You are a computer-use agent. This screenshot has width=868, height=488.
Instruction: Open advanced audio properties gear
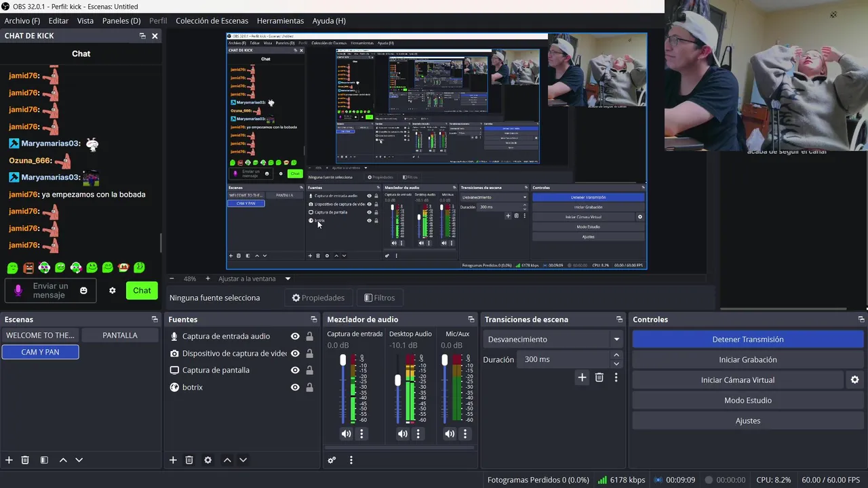tap(332, 460)
